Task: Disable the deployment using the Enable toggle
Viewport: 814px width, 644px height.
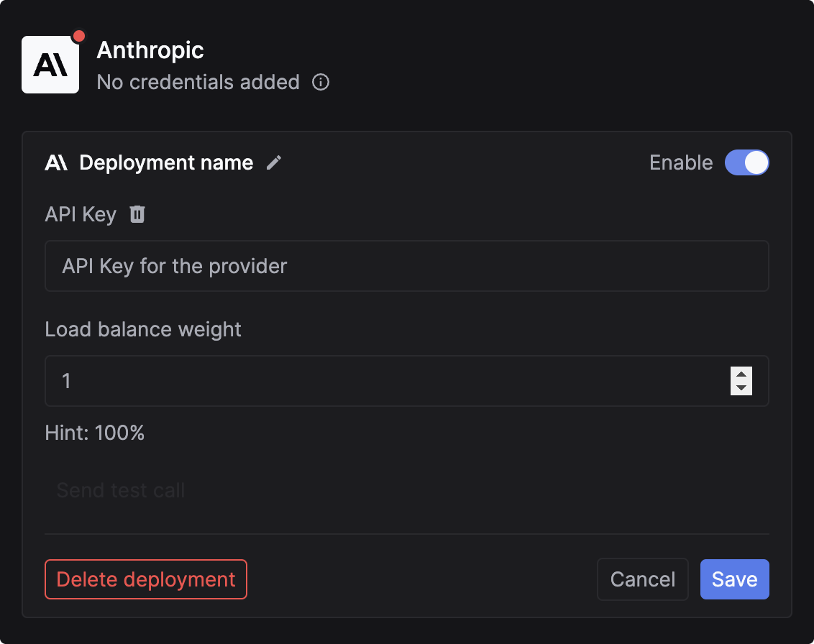Action: tap(746, 162)
